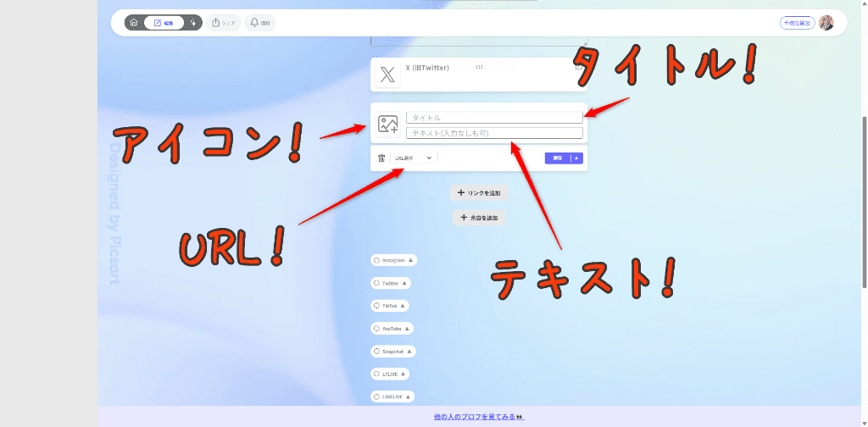Click the add image icon placeholder
Viewport: 868px width, 427px height.
click(x=388, y=125)
